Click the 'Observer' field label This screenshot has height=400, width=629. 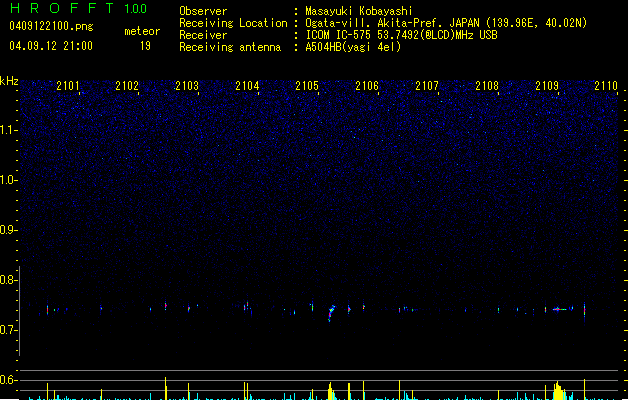pyautogui.click(x=203, y=11)
